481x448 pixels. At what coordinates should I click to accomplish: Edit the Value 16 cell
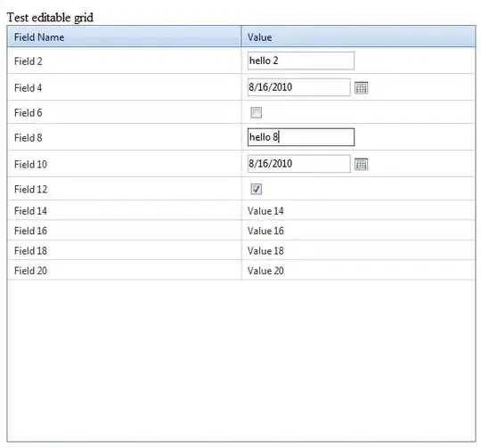point(265,231)
